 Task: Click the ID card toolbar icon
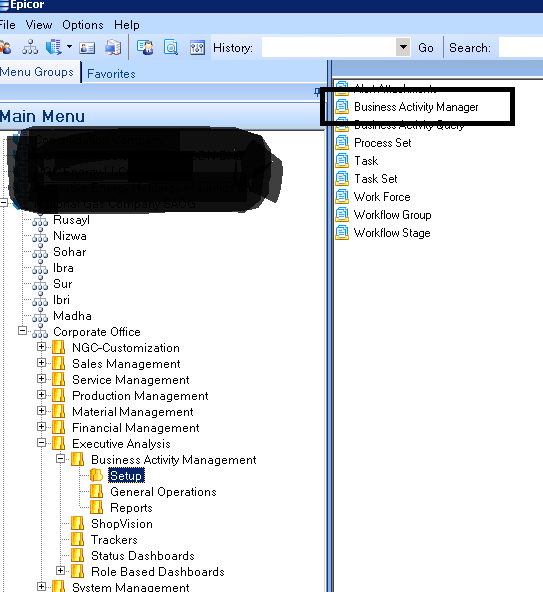pos(87,48)
